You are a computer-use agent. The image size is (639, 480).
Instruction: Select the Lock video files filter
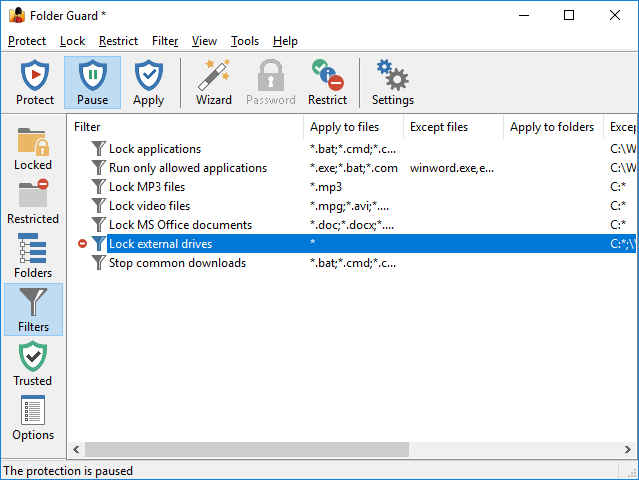coord(149,206)
